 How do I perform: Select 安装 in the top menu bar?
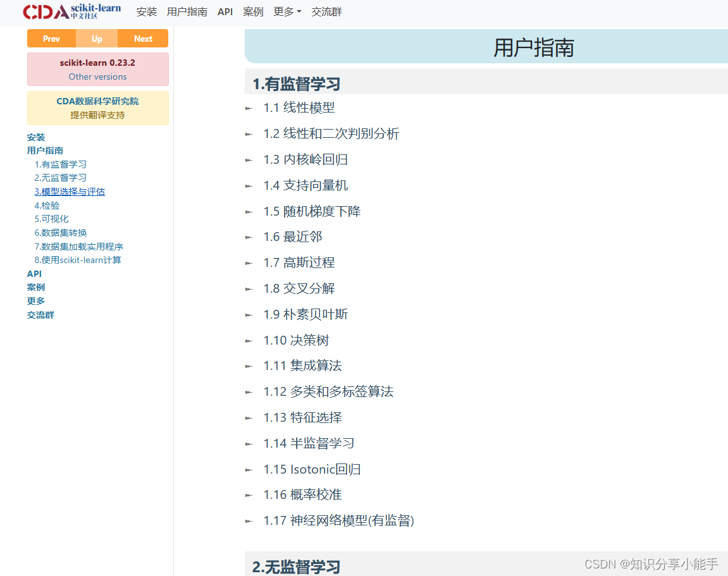pos(146,11)
